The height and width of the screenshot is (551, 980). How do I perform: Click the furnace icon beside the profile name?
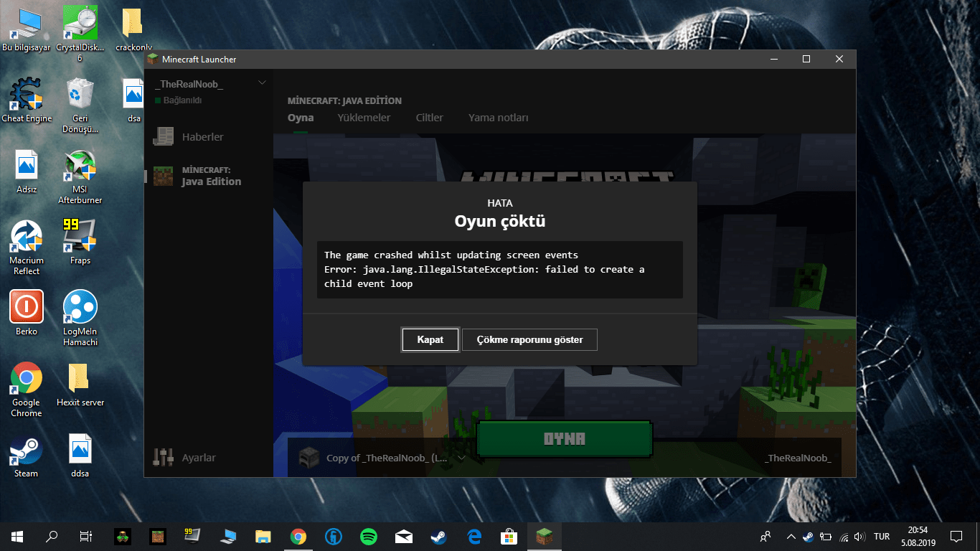click(x=308, y=458)
